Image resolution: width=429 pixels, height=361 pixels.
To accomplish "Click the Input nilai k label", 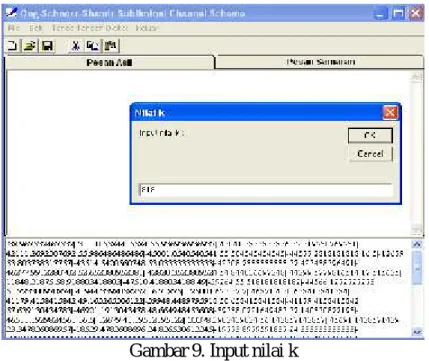I will point(162,133).
